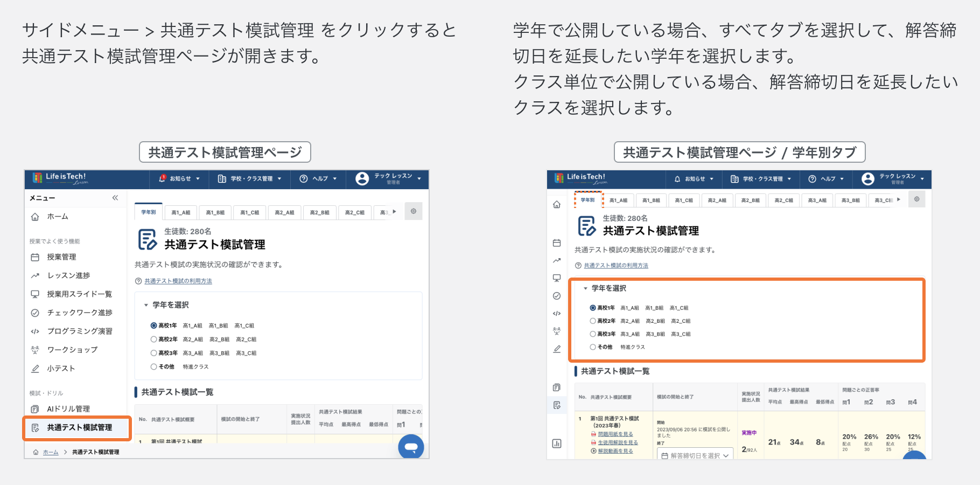
Task: Select 高校3年 radio in right screenshot
Action: pos(593,334)
